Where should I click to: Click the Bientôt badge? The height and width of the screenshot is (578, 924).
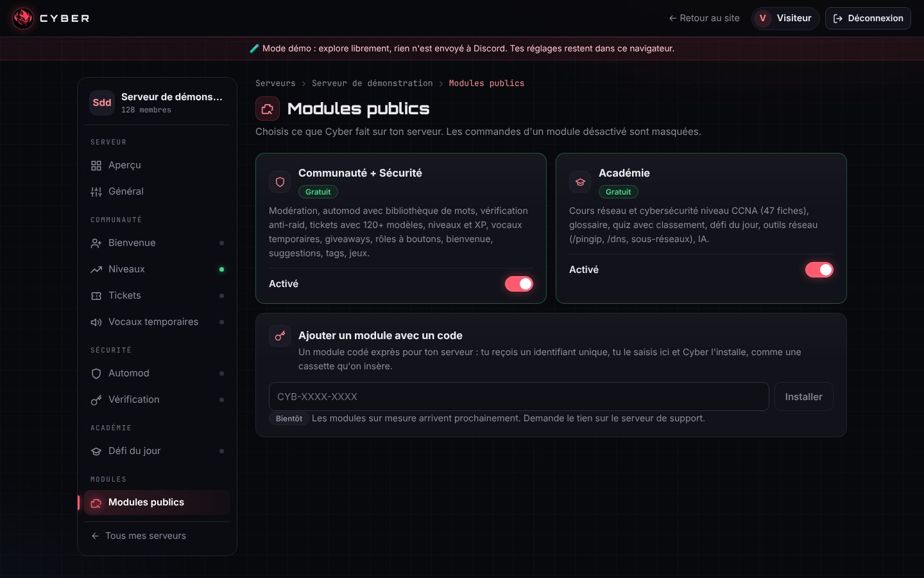click(289, 419)
